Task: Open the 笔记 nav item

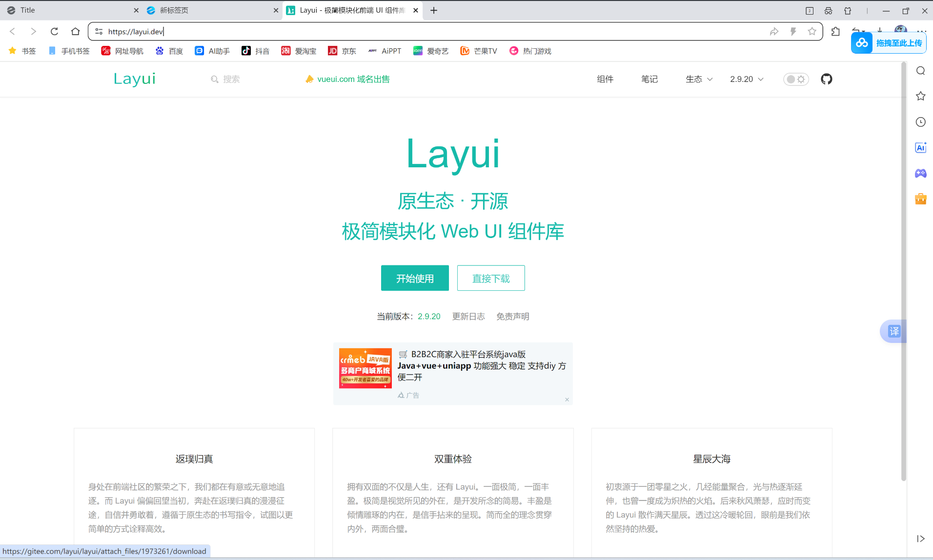Action: [649, 79]
